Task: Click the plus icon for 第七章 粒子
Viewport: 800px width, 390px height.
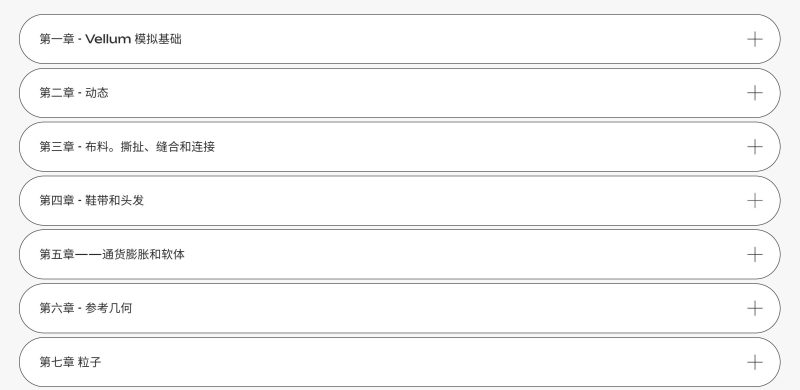Action: (755, 362)
